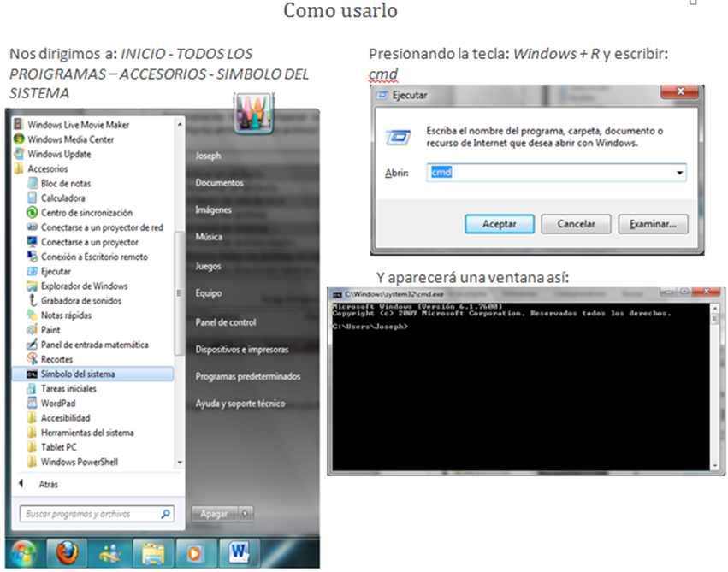The height and width of the screenshot is (572, 728).
Task: Open shutdown options arrow next to Apagar
Action: pos(246,514)
